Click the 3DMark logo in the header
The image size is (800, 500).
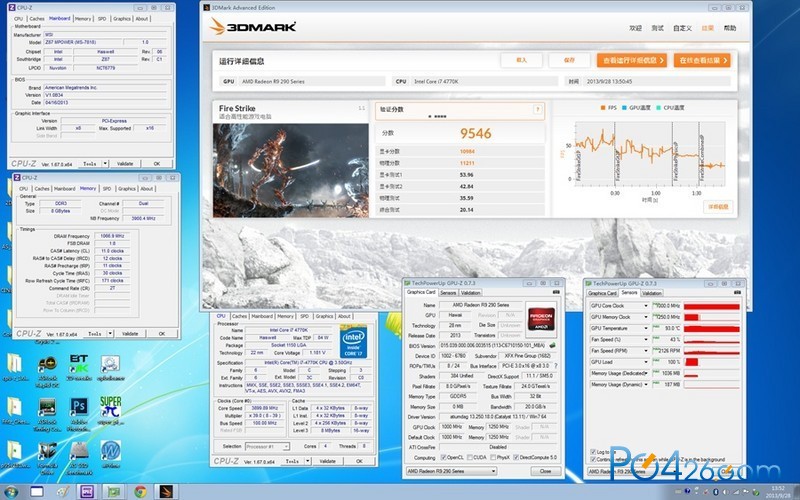click(253, 27)
